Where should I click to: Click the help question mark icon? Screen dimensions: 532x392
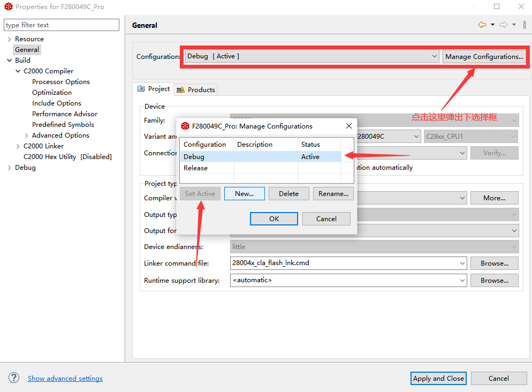coord(14,378)
